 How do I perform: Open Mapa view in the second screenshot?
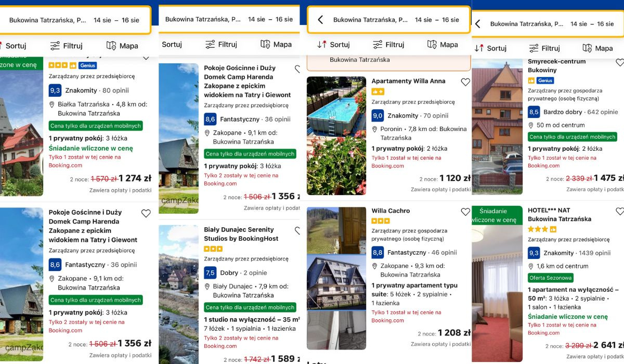tap(276, 44)
